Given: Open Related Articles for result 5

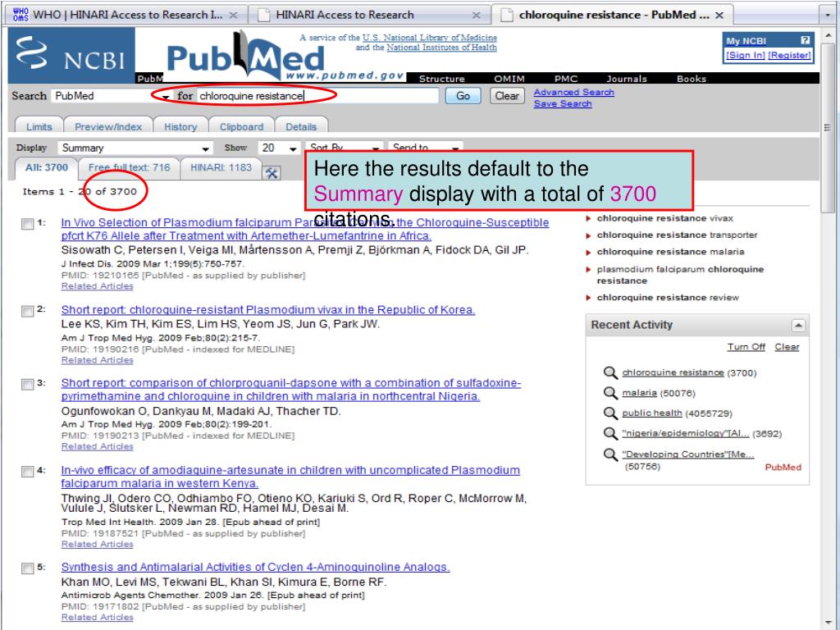Looking at the screenshot, I should pos(97,618).
